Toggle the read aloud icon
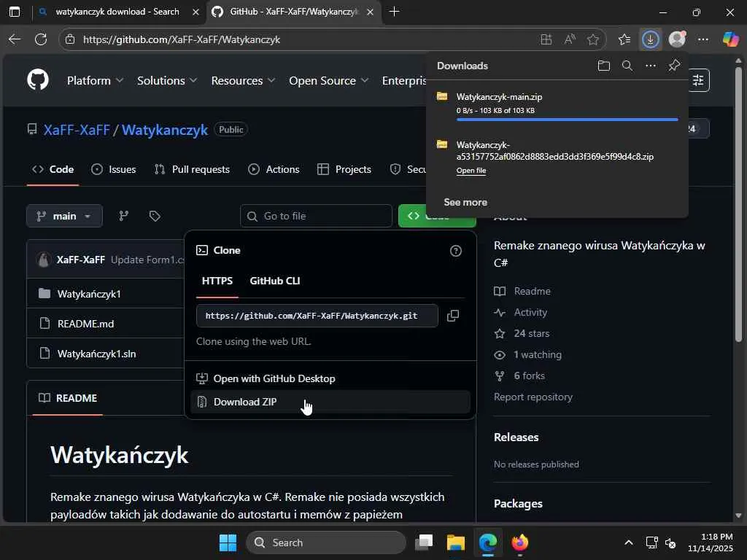This screenshot has width=747, height=560. coord(570,39)
